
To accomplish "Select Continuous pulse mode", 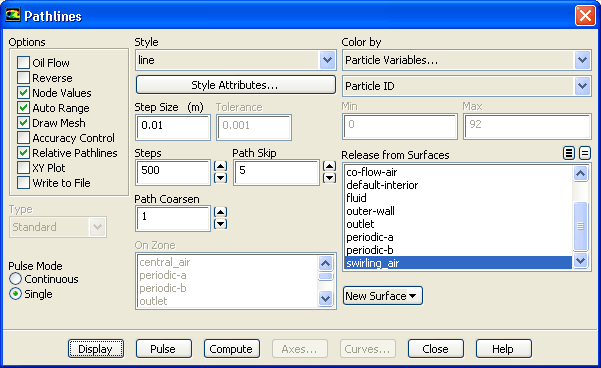I will coord(15,279).
